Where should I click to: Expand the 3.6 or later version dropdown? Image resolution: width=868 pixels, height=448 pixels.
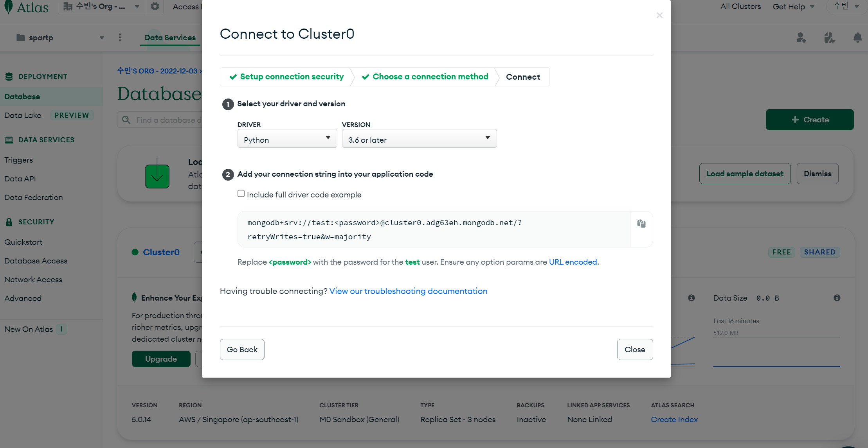click(x=419, y=139)
